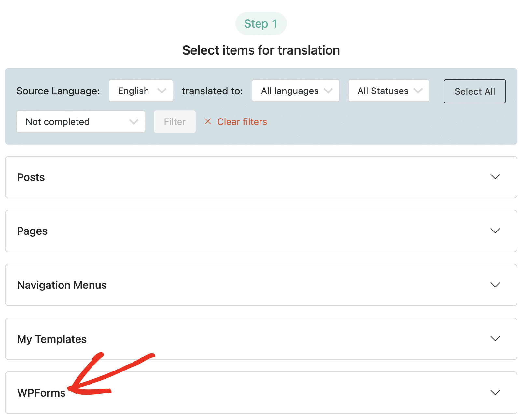
Task: Select the Navigation Menus section header
Action: (x=62, y=285)
